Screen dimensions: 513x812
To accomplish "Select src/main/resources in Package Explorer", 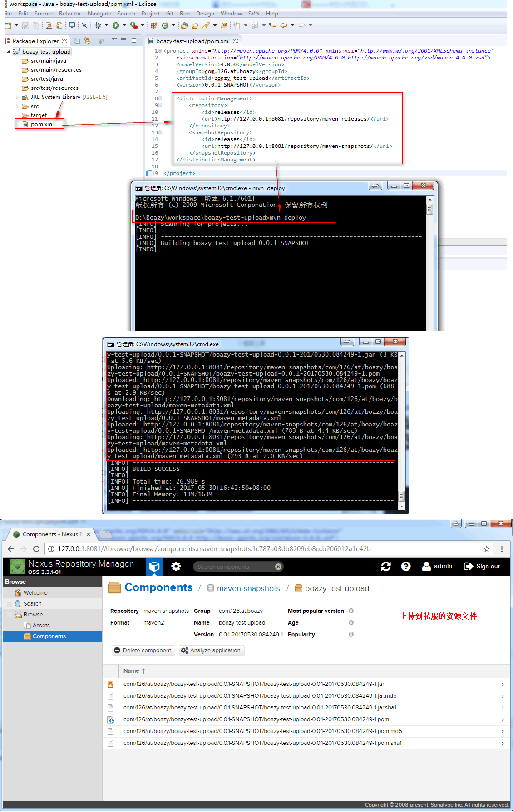I will point(56,70).
